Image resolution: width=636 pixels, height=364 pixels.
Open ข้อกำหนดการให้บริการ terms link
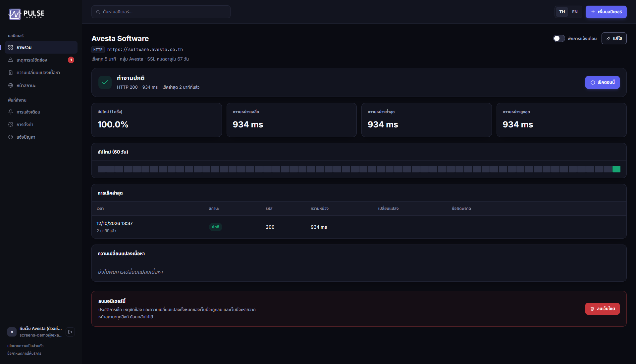click(x=24, y=353)
